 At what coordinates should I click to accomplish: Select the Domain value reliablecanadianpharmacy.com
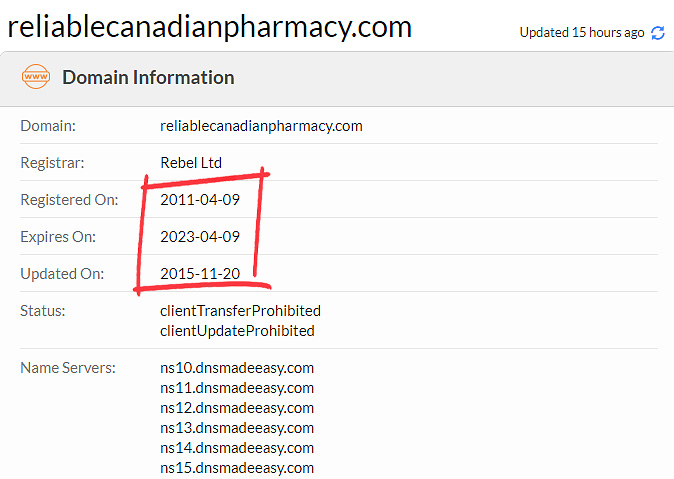point(261,126)
